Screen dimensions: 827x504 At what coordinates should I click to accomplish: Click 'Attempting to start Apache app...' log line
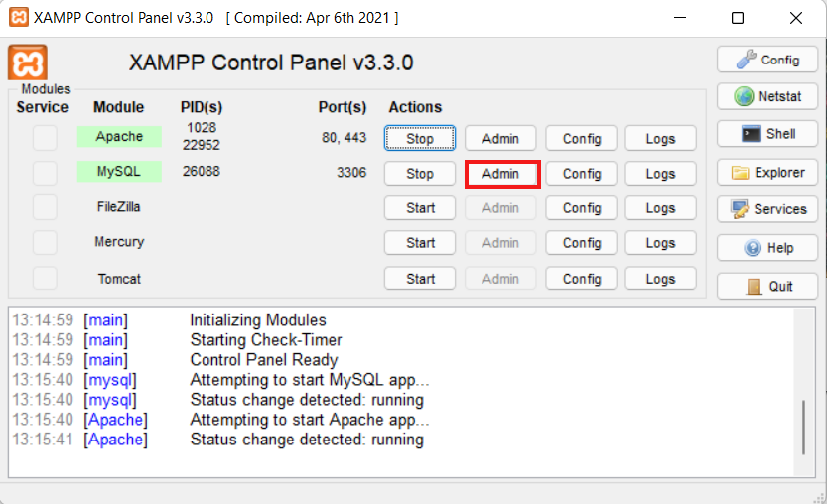(x=310, y=420)
